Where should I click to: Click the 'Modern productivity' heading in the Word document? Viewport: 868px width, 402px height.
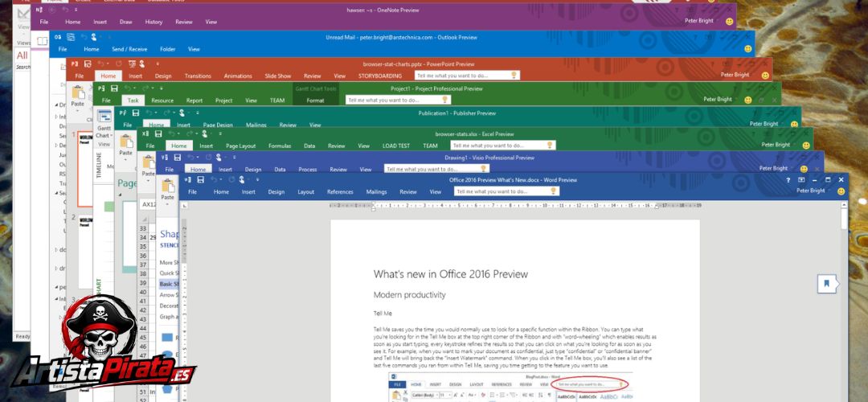coord(409,294)
